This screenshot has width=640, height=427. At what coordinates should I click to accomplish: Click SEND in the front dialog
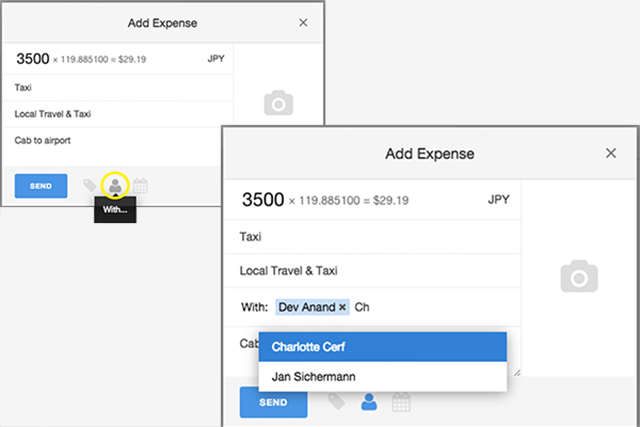click(273, 402)
